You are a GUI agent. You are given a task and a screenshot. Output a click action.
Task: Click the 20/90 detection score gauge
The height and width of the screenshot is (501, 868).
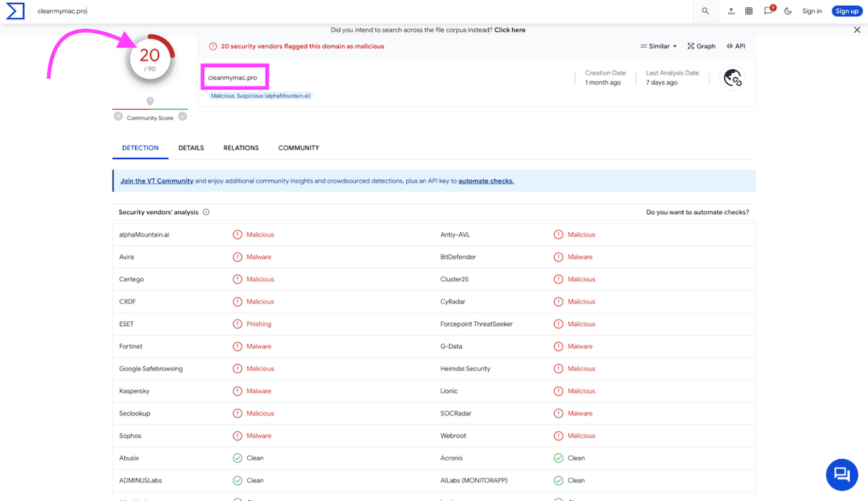[x=150, y=59]
